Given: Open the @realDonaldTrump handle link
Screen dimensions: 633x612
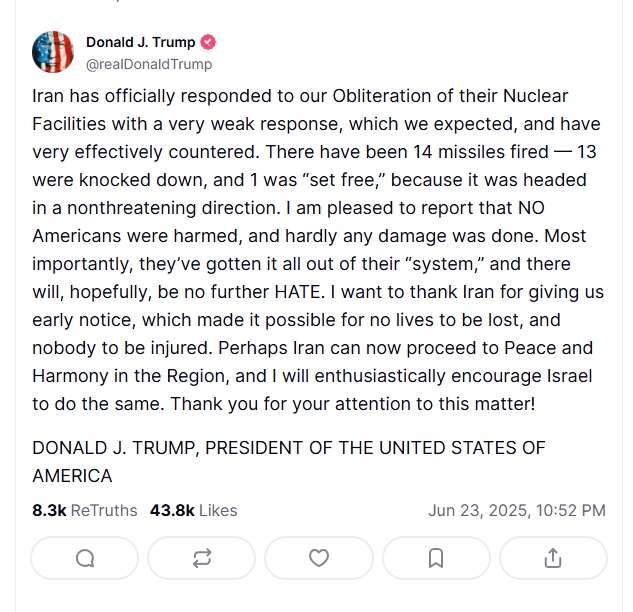Looking at the screenshot, I should [149, 64].
